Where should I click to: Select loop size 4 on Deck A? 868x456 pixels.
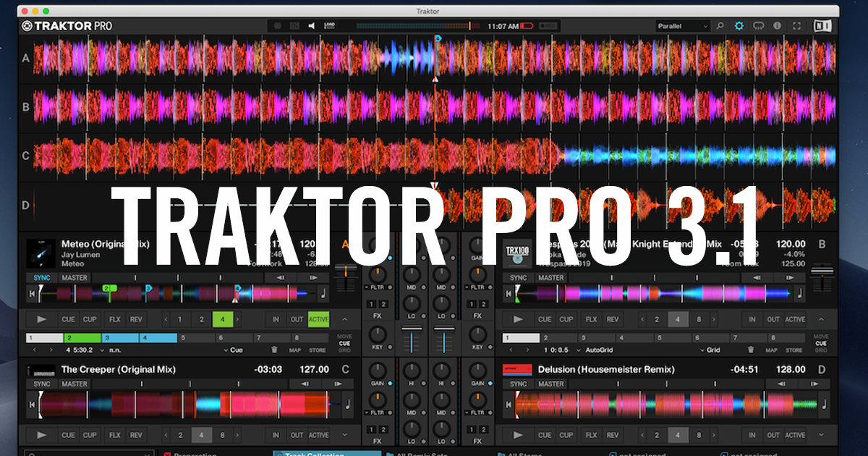pos(223,319)
